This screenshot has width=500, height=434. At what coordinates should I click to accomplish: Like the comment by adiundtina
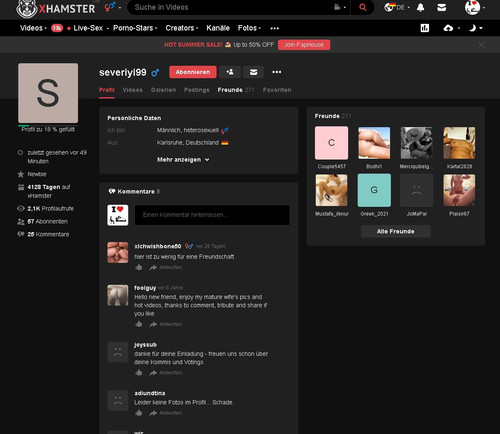coord(139,413)
